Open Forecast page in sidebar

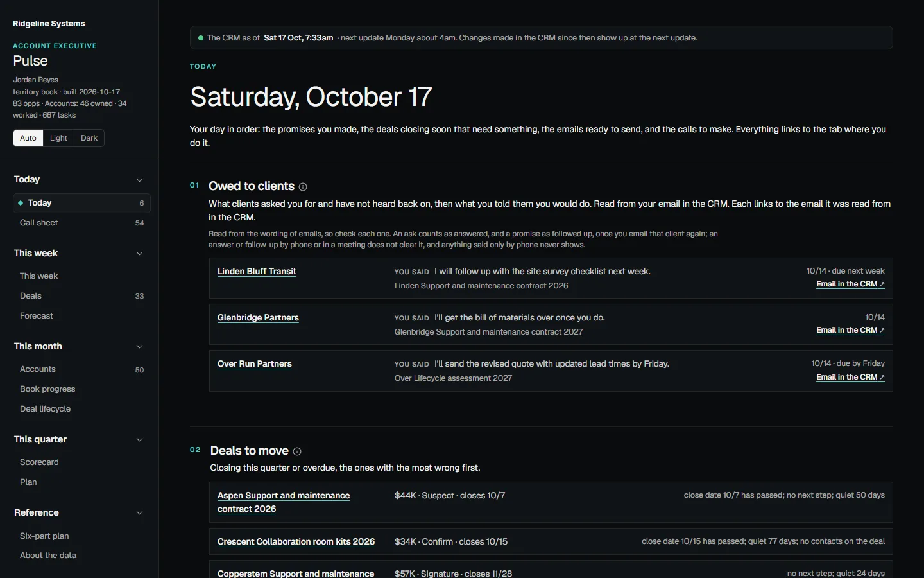[x=81, y=316]
